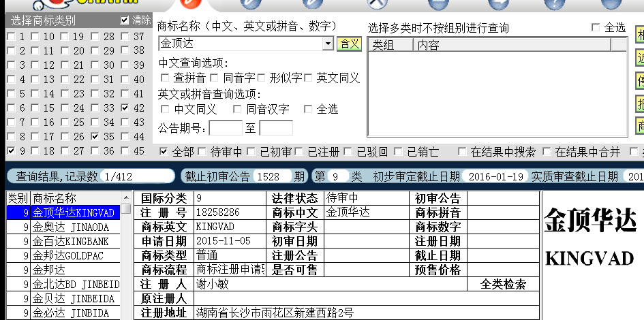Screen dimensions: 644x320
Task: Select result row 金百达KINGBANK
Action: click(63, 241)
